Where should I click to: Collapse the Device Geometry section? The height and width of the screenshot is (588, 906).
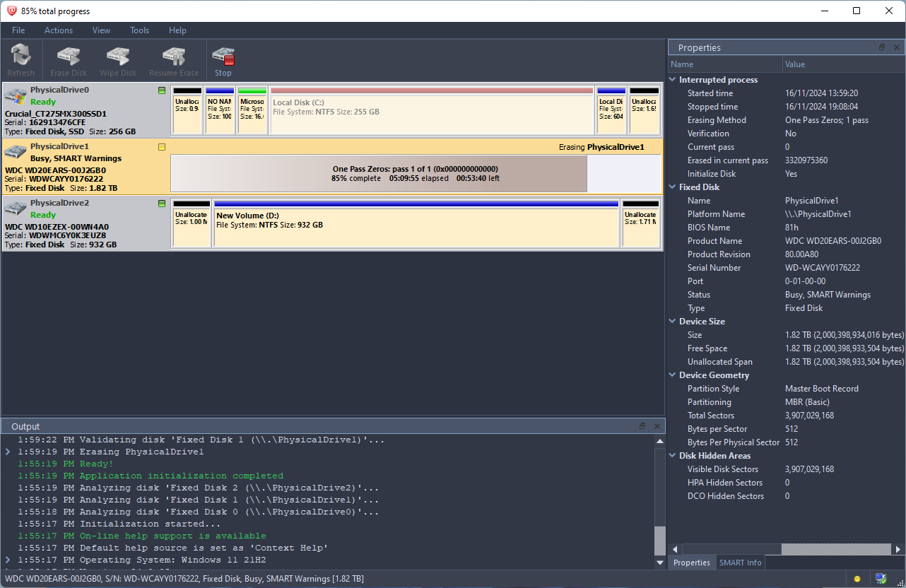(x=673, y=375)
